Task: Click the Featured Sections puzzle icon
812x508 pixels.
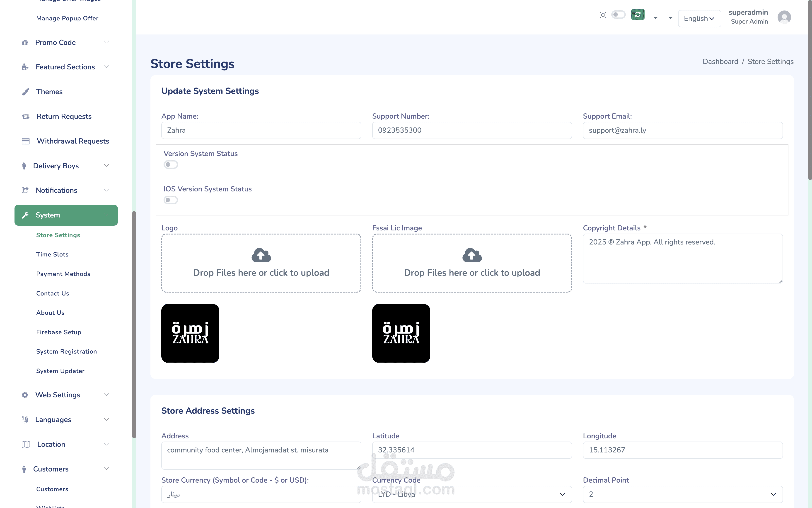Action: tap(25, 67)
